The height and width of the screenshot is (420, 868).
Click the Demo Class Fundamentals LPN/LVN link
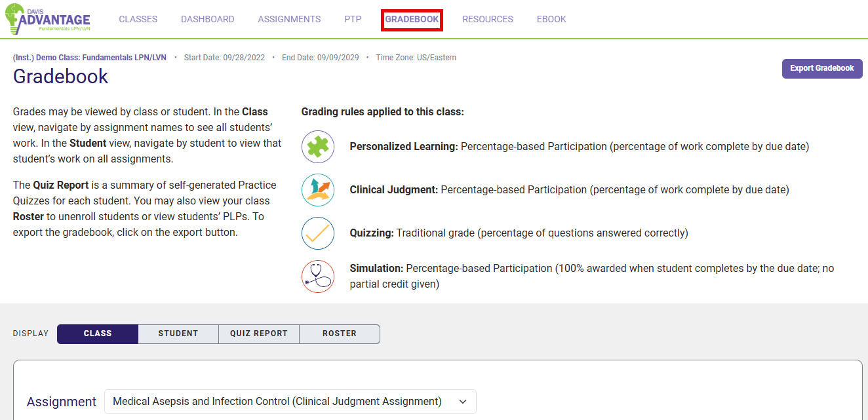click(90, 58)
